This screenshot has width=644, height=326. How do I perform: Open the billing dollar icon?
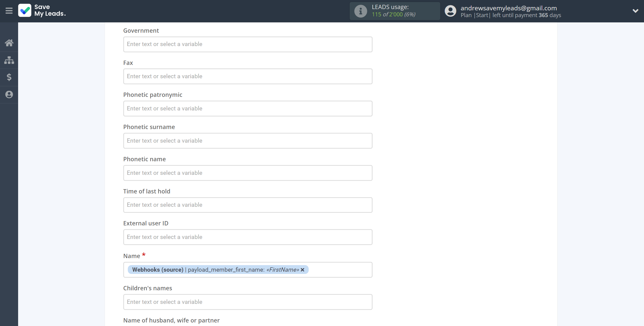[x=9, y=77]
